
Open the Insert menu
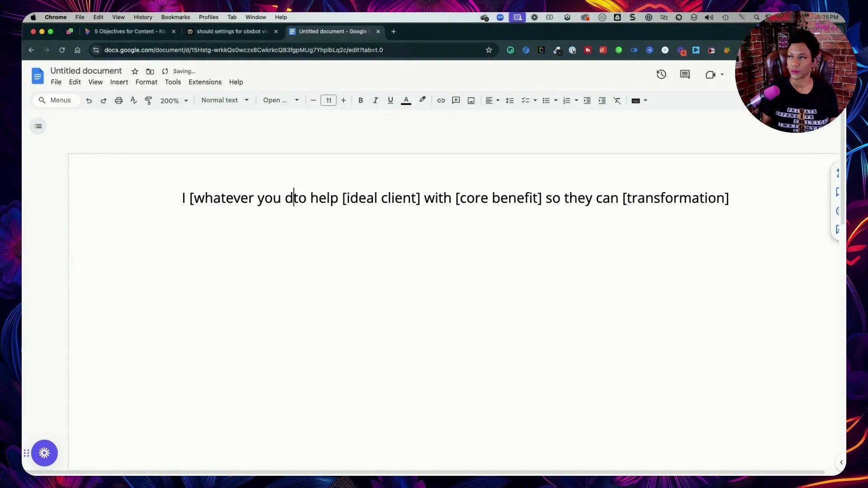click(119, 82)
